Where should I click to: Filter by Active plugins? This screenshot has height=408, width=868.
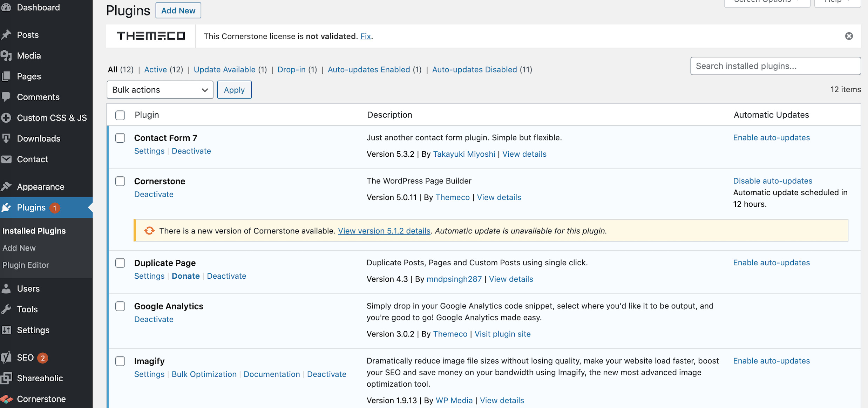coord(156,69)
